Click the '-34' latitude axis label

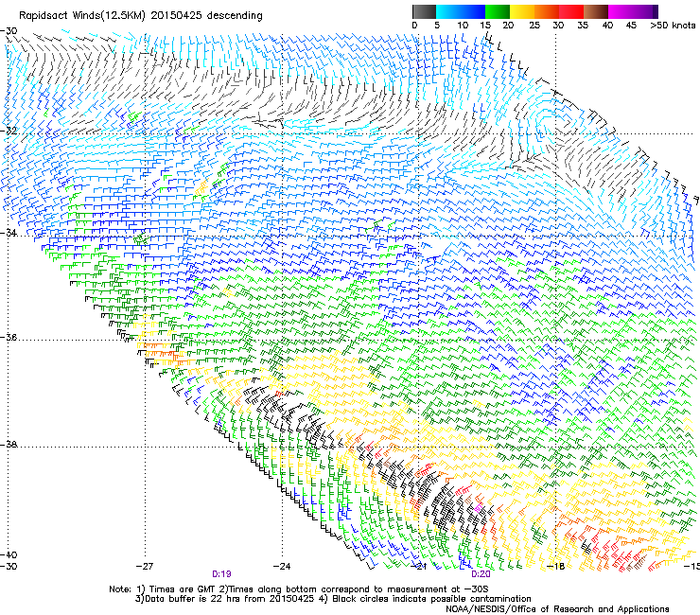pyautogui.click(x=9, y=233)
